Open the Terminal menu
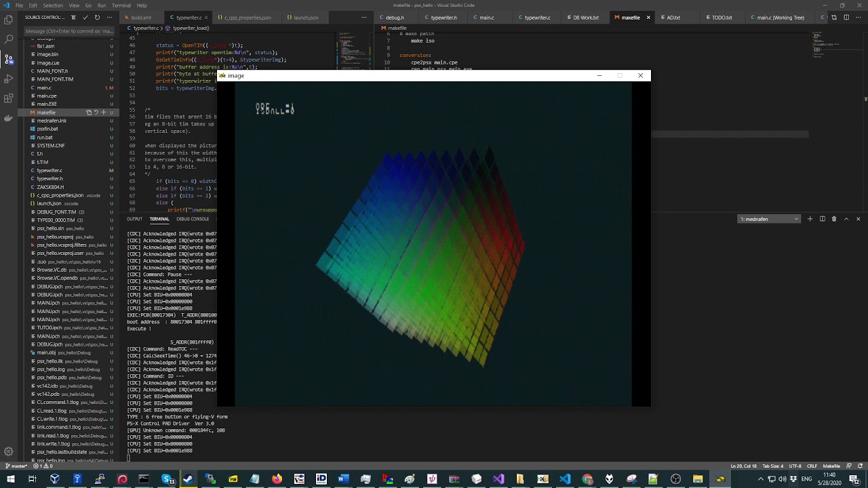Screen dimensions: 868x488 point(121,5)
